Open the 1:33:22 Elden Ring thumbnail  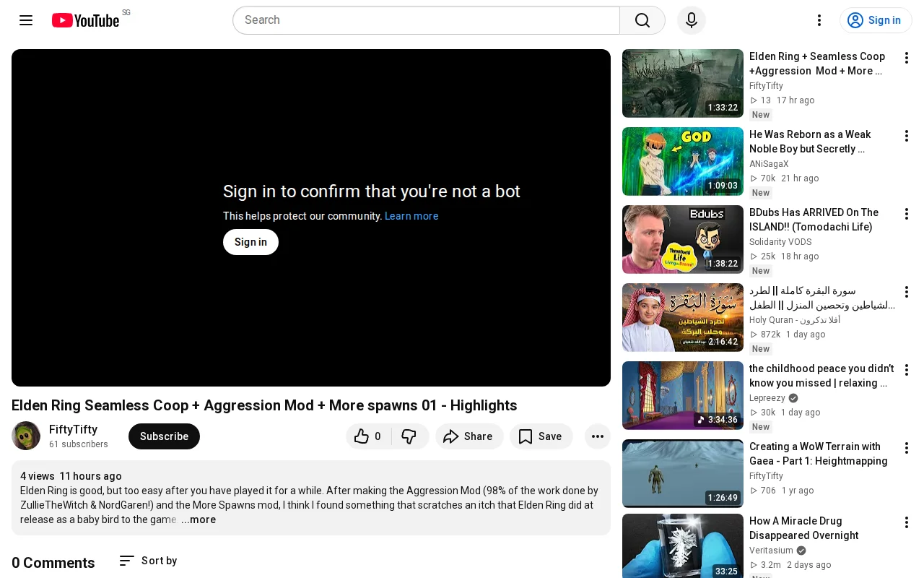(x=683, y=83)
